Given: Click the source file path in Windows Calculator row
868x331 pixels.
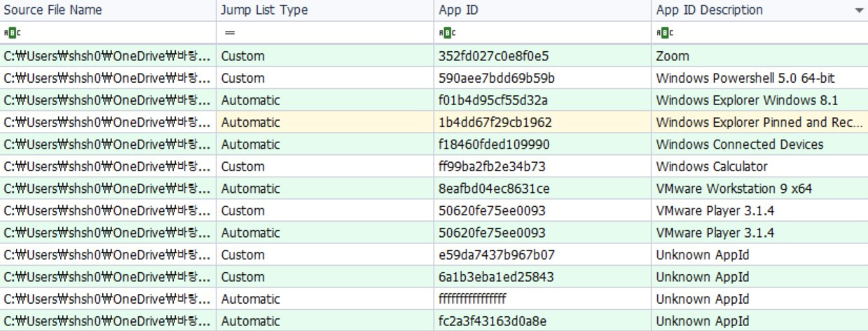Looking at the screenshot, I should tap(107, 166).
